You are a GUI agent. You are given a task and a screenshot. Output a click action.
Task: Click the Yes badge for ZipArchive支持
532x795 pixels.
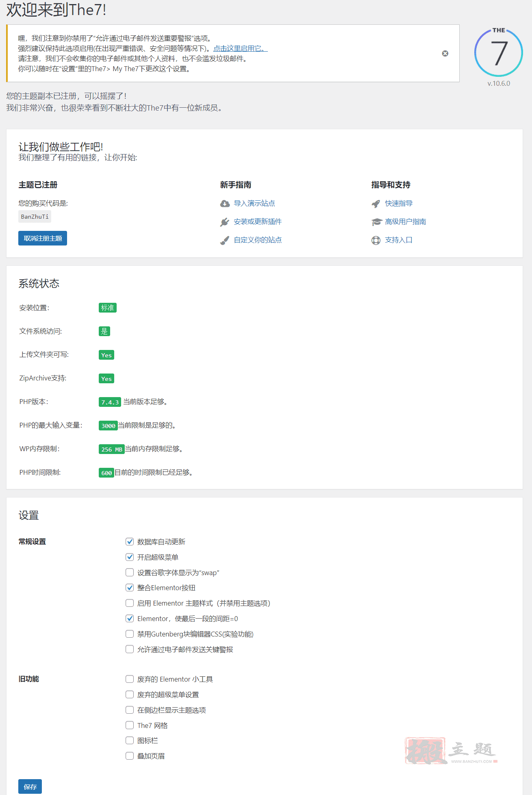point(106,378)
